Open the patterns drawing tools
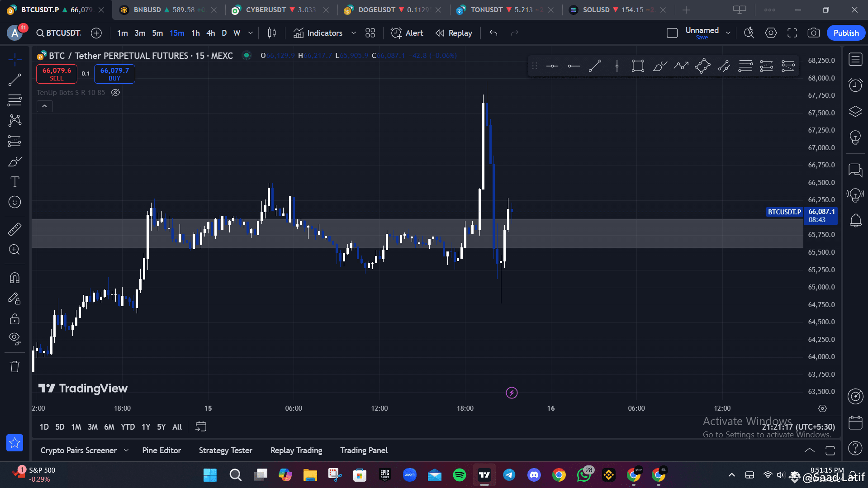Image resolution: width=868 pixels, height=488 pixels. point(14,120)
